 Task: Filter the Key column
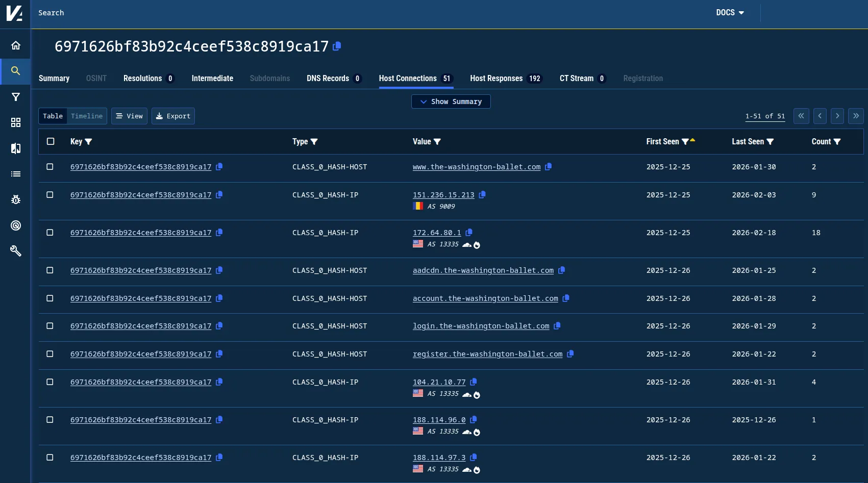88,142
